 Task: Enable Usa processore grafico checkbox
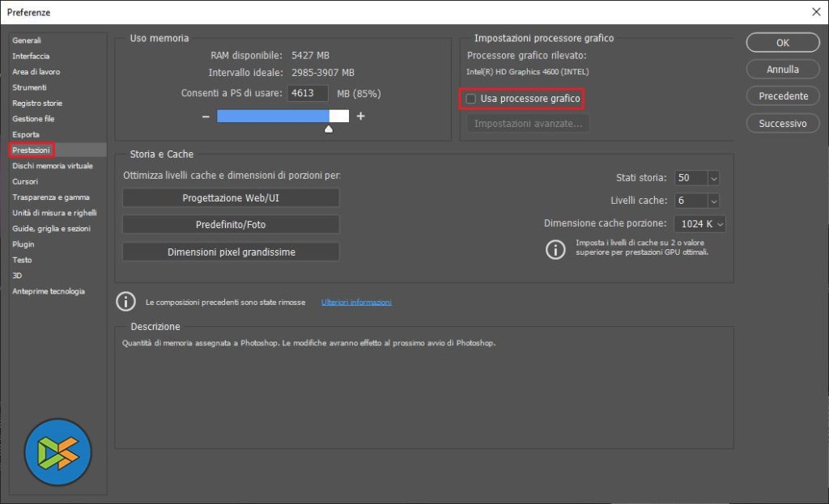471,99
